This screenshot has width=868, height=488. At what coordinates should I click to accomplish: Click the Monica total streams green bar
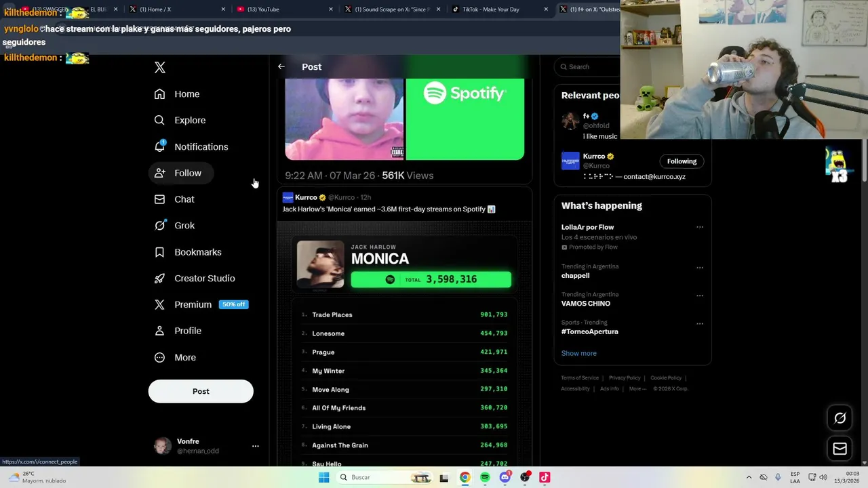pyautogui.click(x=431, y=279)
